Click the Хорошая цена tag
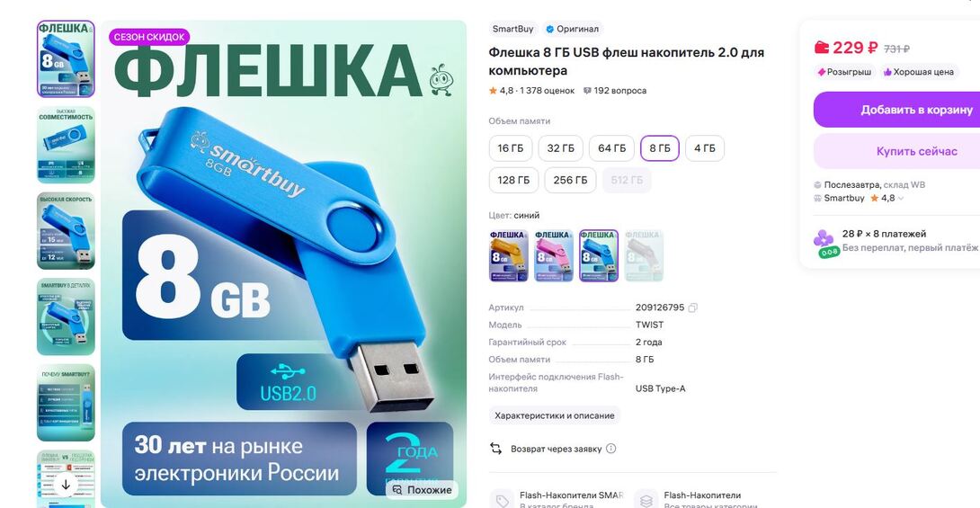 (x=917, y=72)
